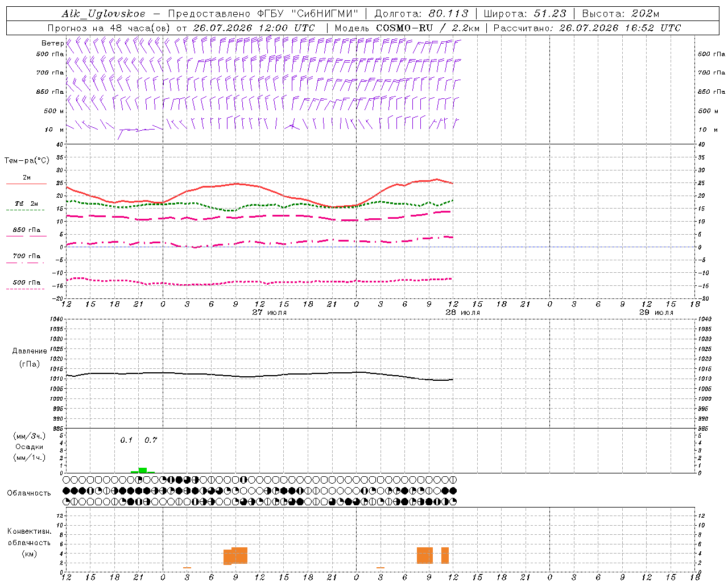This screenshot has height=582, width=728.
Task: Click the 27 июля date label
Action: click(270, 313)
